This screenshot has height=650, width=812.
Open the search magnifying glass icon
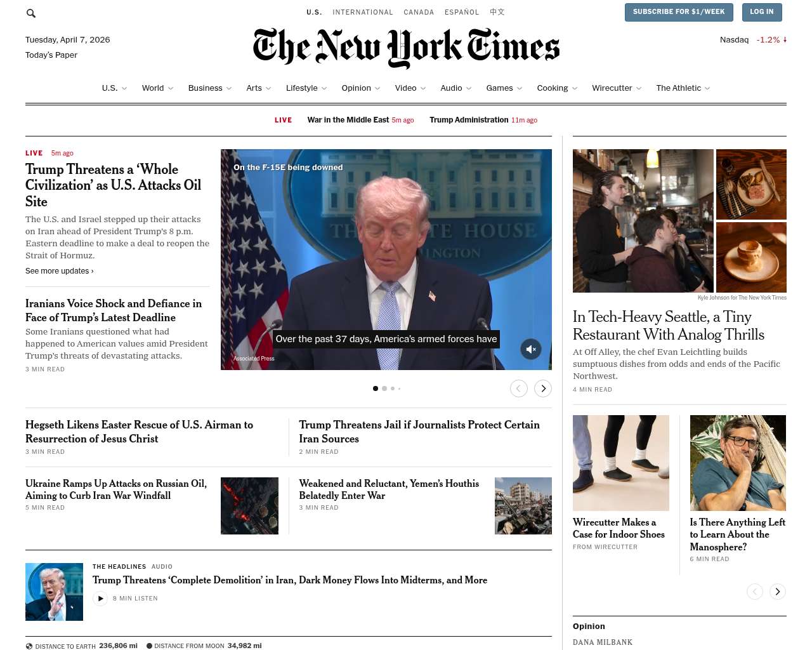pyautogui.click(x=31, y=13)
